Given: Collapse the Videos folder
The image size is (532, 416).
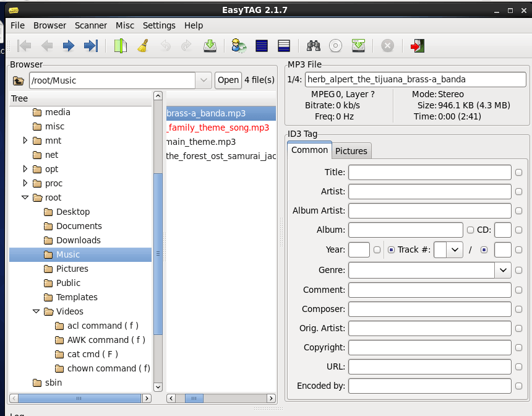Looking at the screenshot, I should pyautogui.click(x=36, y=311).
